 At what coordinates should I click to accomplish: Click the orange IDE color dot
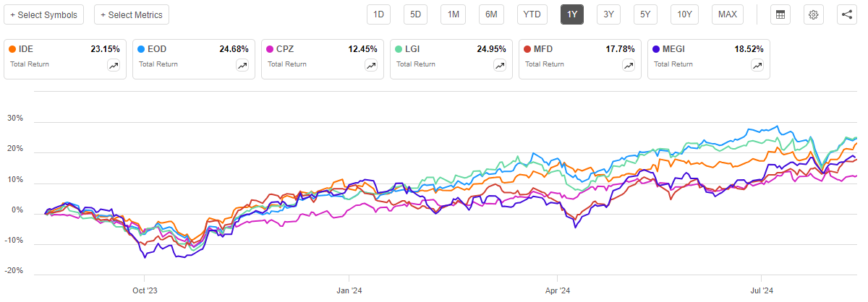coord(13,49)
